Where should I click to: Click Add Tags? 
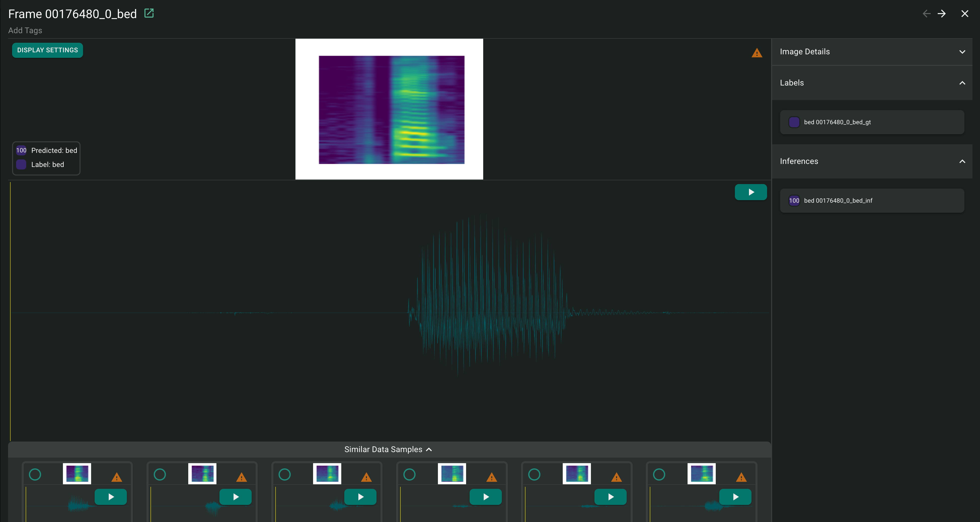point(25,30)
